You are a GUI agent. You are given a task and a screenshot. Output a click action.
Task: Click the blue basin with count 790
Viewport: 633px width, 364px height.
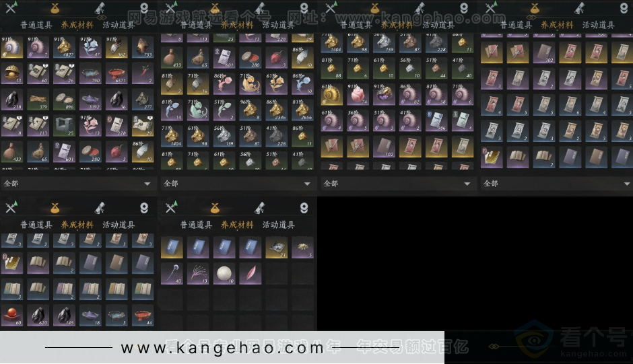coord(90,73)
